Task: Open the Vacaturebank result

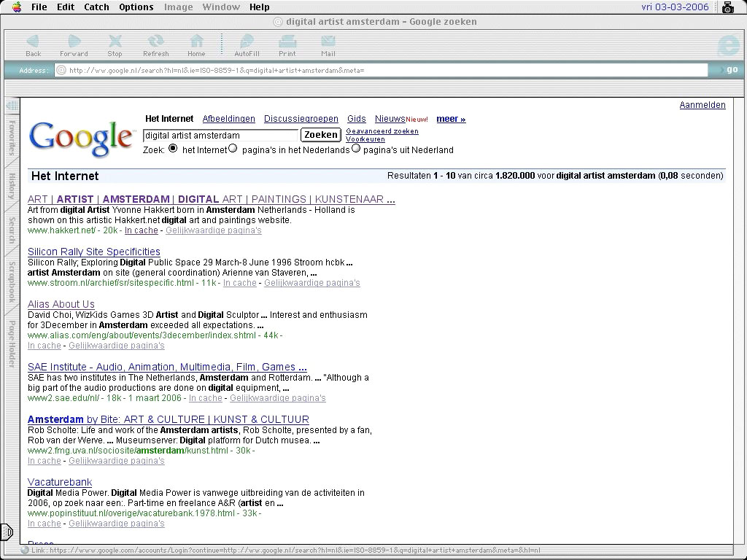Action: pos(60,482)
